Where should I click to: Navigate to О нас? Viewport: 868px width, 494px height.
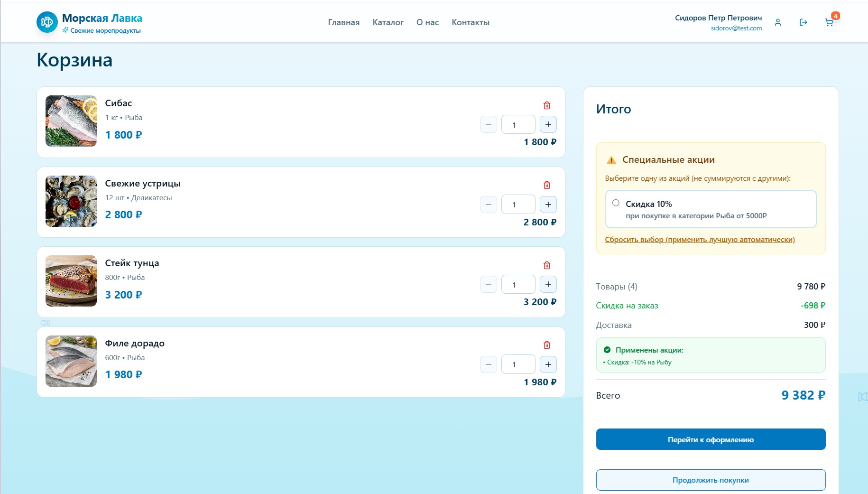tap(427, 22)
